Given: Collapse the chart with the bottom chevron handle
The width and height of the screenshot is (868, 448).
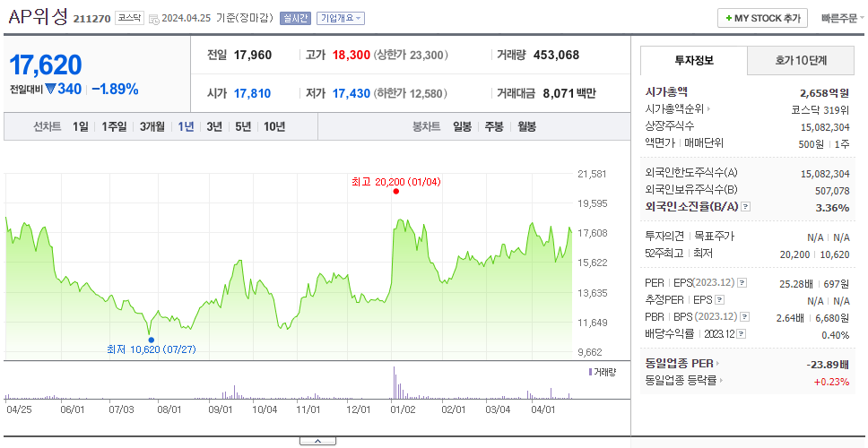Looking at the screenshot, I should [x=317, y=441].
